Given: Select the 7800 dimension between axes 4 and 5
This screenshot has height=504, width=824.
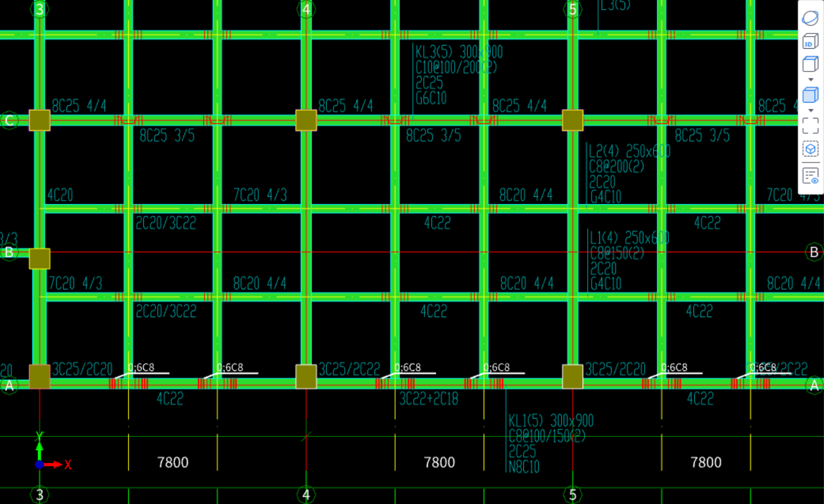Looking at the screenshot, I should pos(440,462).
